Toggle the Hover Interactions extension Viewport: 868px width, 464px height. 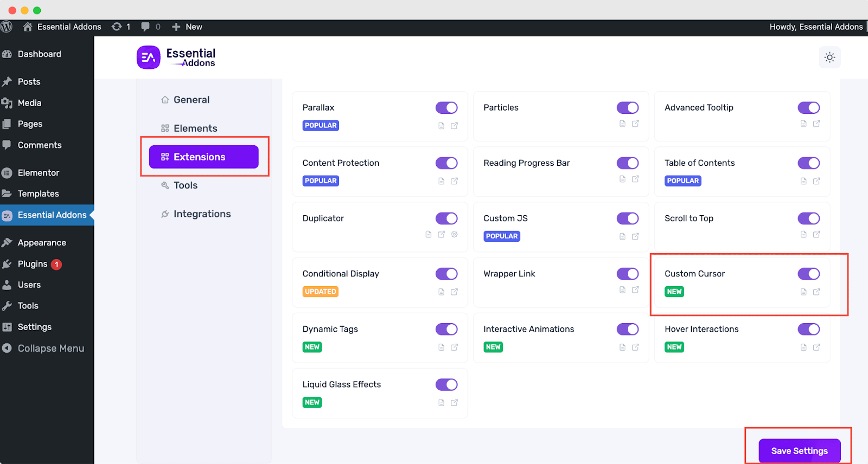coord(809,329)
